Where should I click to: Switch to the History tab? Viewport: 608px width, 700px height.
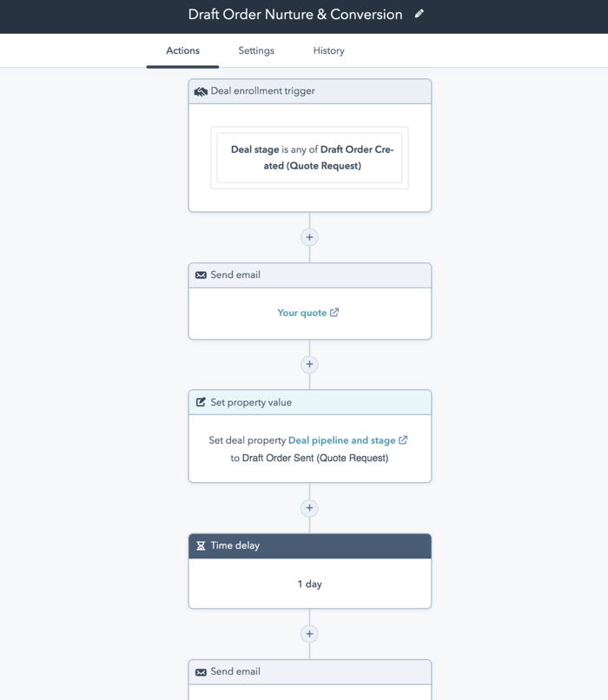(x=328, y=51)
